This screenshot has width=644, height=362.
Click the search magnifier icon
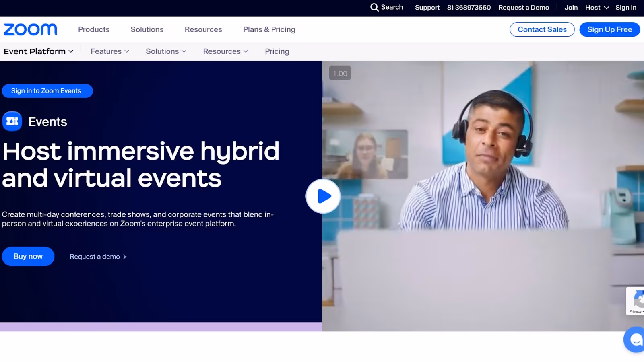(374, 8)
